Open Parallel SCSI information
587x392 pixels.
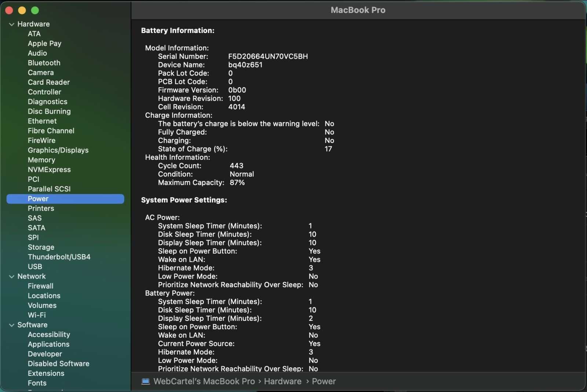tap(49, 189)
